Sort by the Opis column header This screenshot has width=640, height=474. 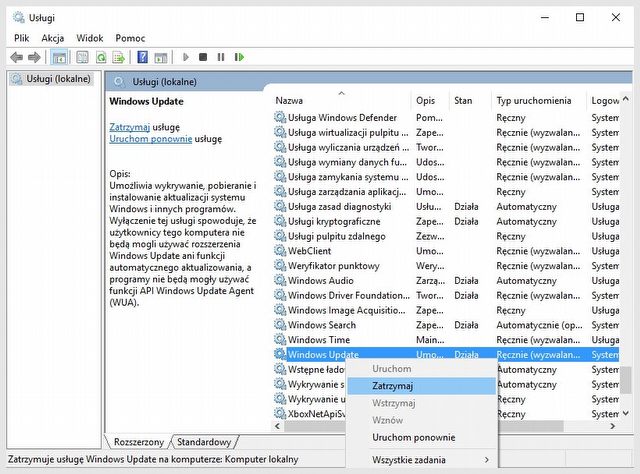click(x=431, y=100)
